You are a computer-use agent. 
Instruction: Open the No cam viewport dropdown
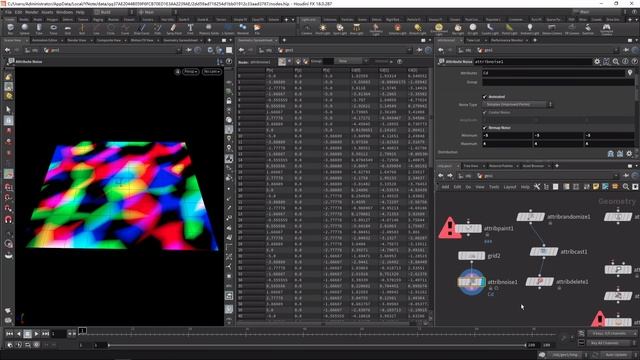coord(212,71)
